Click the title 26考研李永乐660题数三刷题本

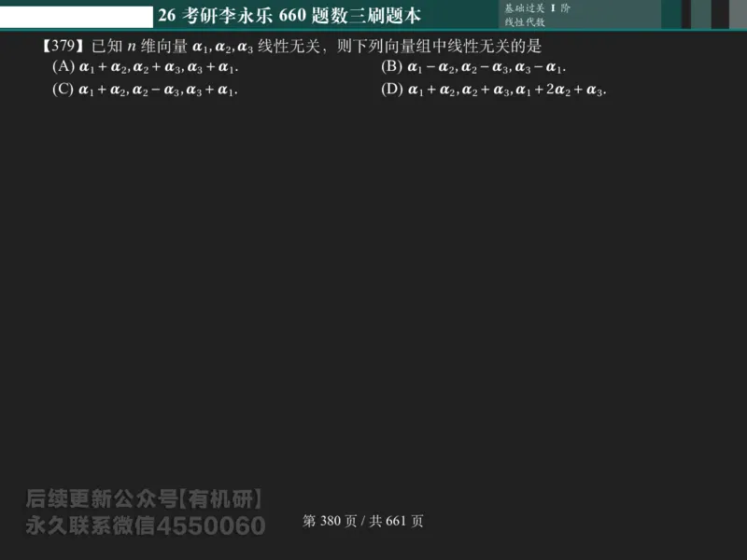point(289,14)
